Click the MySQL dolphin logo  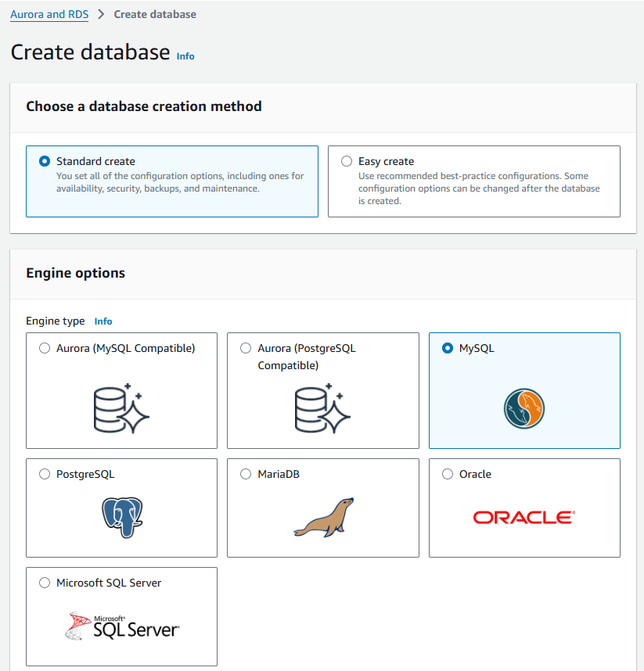click(x=524, y=408)
